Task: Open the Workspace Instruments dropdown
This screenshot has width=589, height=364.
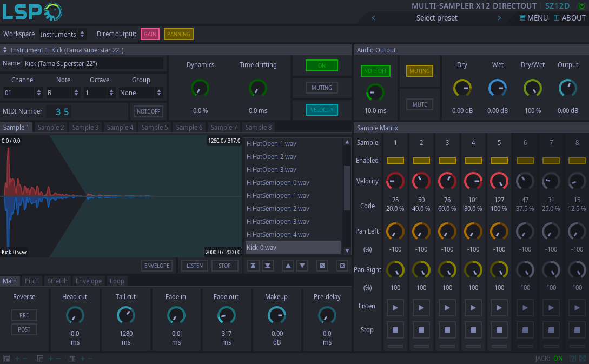Action: pyautogui.click(x=63, y=34)
